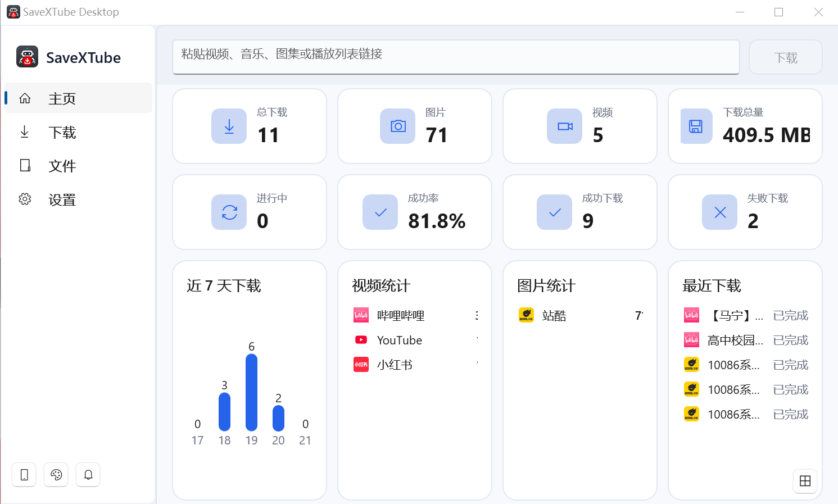Click the 下载总量 floppy disk icon
The height and width of the screenshot is (504, 838).
click(696, 126)
